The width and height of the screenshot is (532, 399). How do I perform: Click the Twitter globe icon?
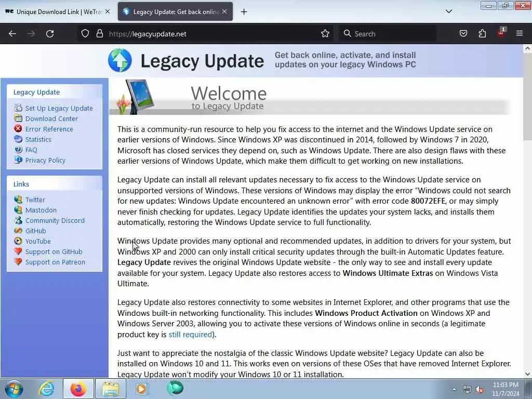coord(18,199)
